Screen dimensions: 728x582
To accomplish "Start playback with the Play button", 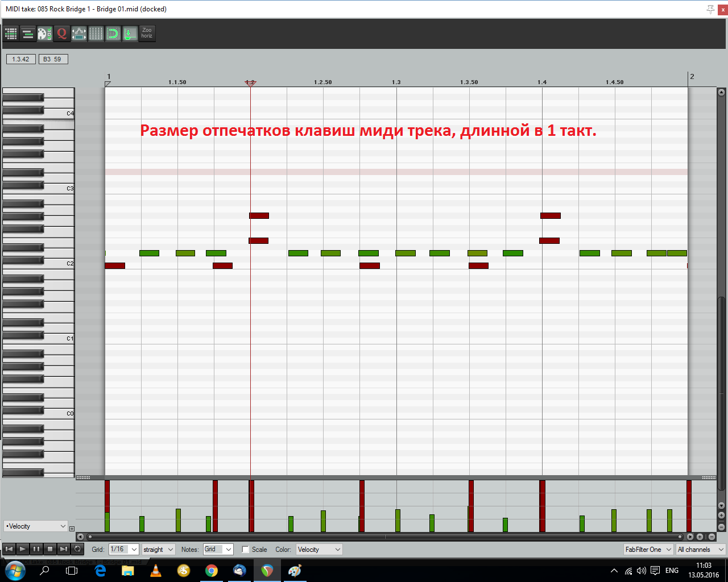I will click(23, 549).
